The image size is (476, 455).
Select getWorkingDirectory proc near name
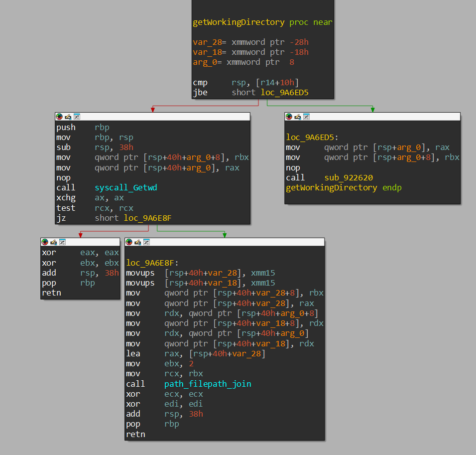[x=238, y=22]
